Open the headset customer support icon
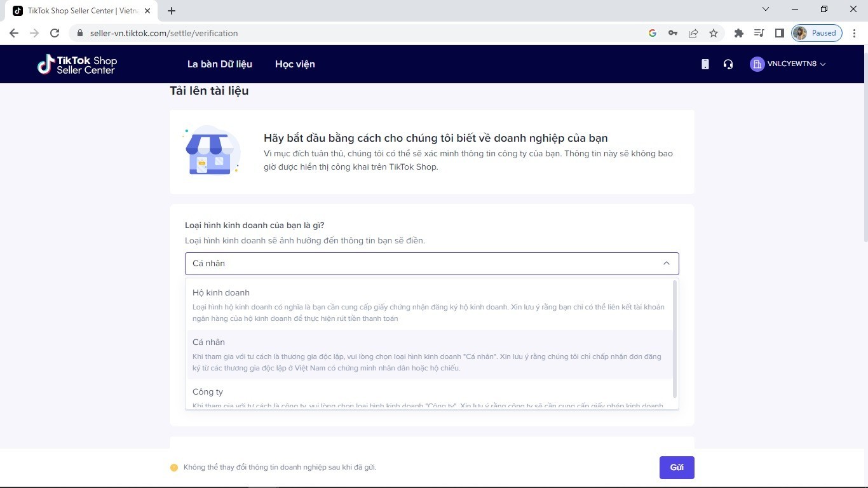The image size is (868, 488). (728, 64)
